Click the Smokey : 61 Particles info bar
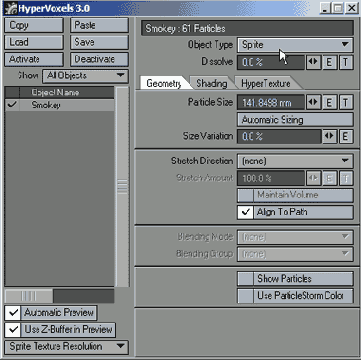Screen dimensions: 361x360 tap(247, 29)
